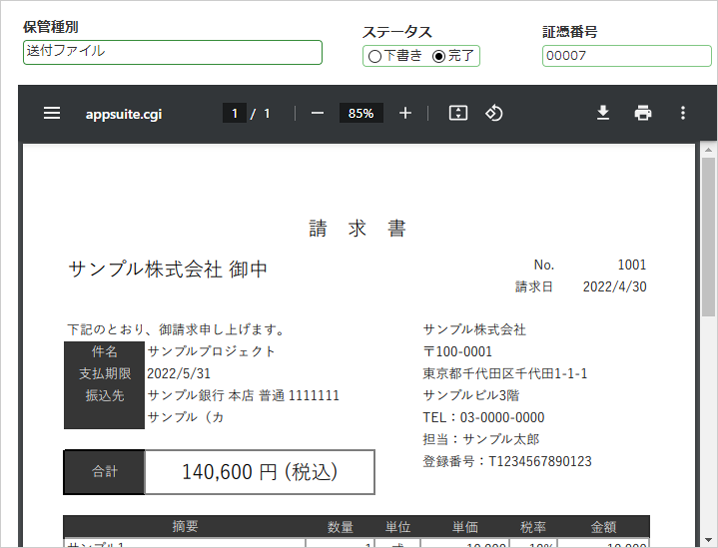Click the 140,600 円 total amount
718x548 pixels.
pyautogui.click(x=259, y=472)
